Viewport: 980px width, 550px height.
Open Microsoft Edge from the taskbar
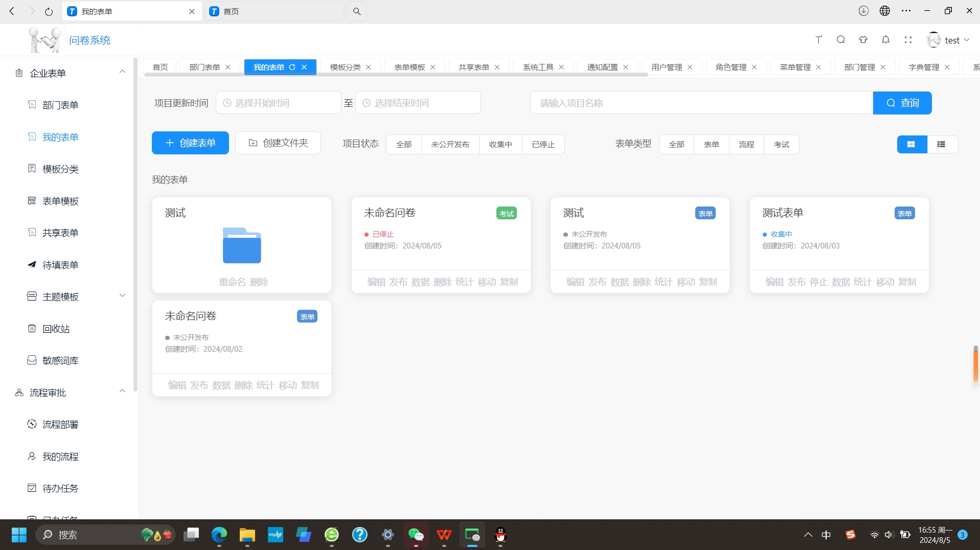[x=219, y=535]
